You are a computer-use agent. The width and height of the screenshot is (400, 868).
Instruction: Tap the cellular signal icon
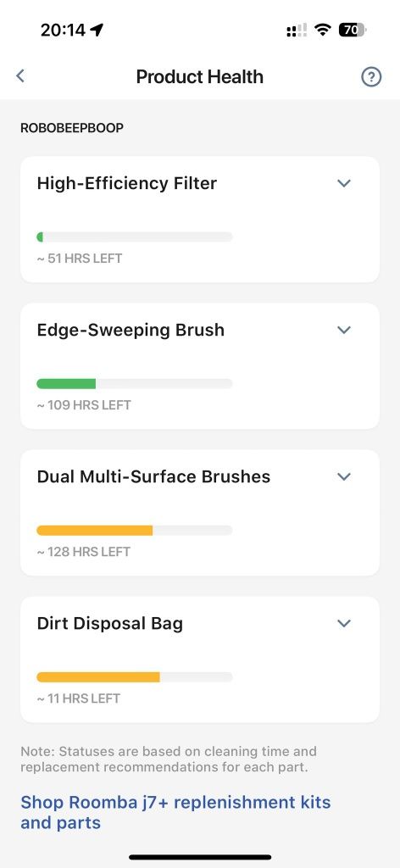tap(297, 31)
